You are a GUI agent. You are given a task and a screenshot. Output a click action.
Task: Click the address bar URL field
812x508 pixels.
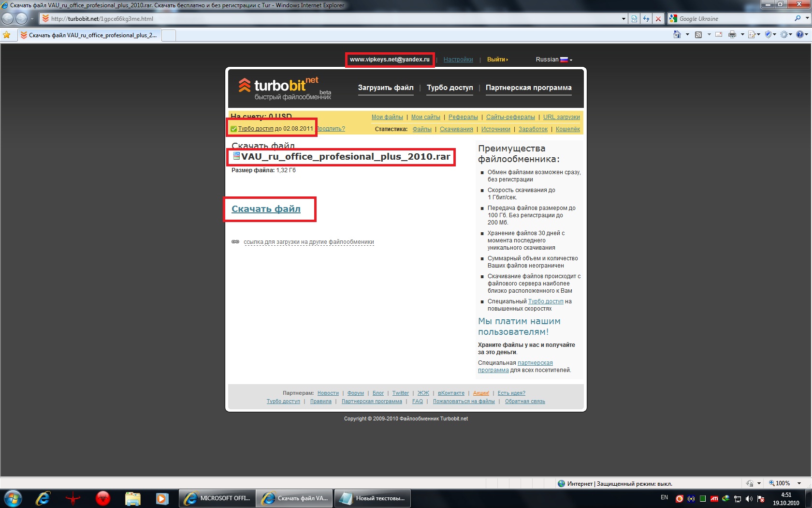333,19
